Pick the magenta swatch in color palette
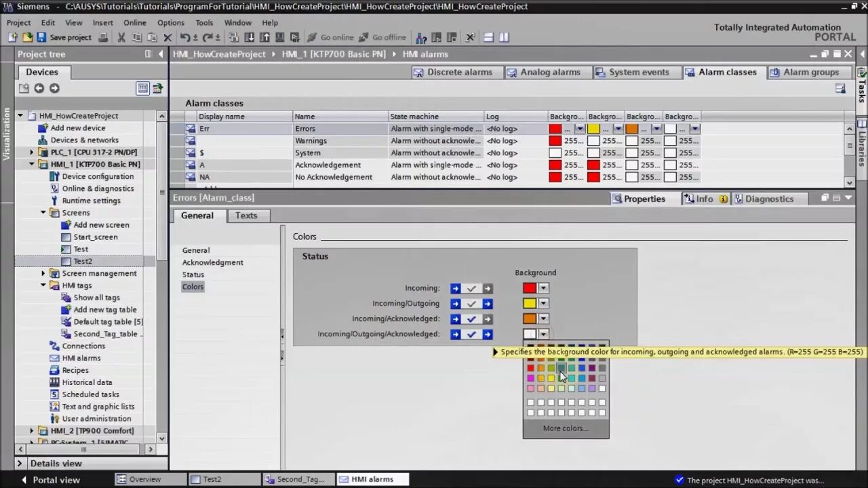The image size is (868, 488). (531, 378)
